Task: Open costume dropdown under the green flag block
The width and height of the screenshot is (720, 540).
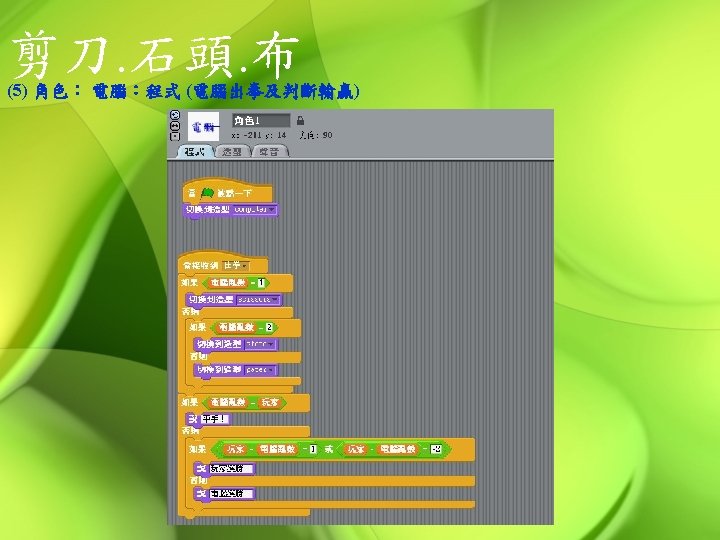Action: [255, 210]
